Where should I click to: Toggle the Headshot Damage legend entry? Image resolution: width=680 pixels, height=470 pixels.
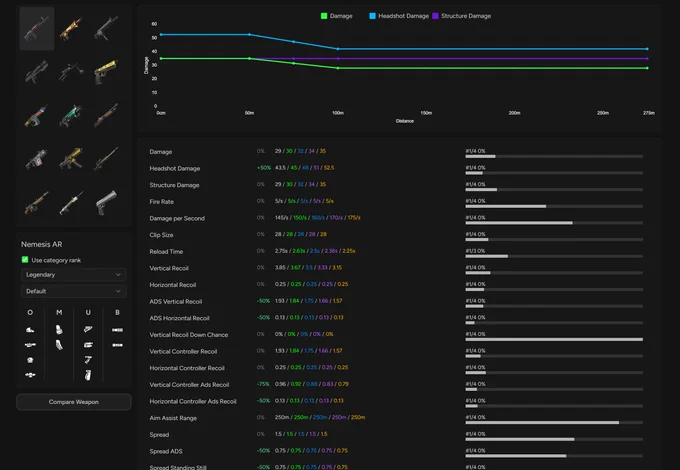[x=399, y=16]
